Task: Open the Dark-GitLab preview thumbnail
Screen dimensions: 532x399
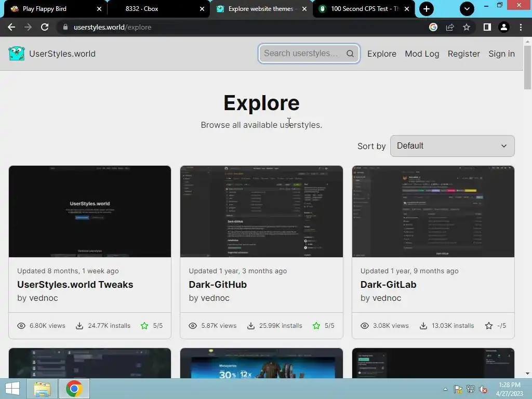Action: 433,211
